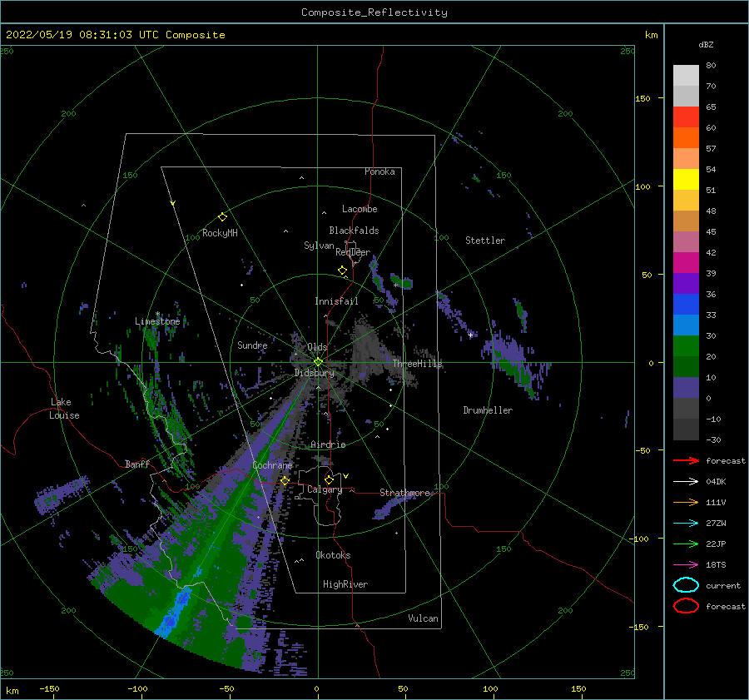Click the red forecast ellipse icon
Image resolution: width=749 pixels, height=700 pixels.
coord(686,606)
